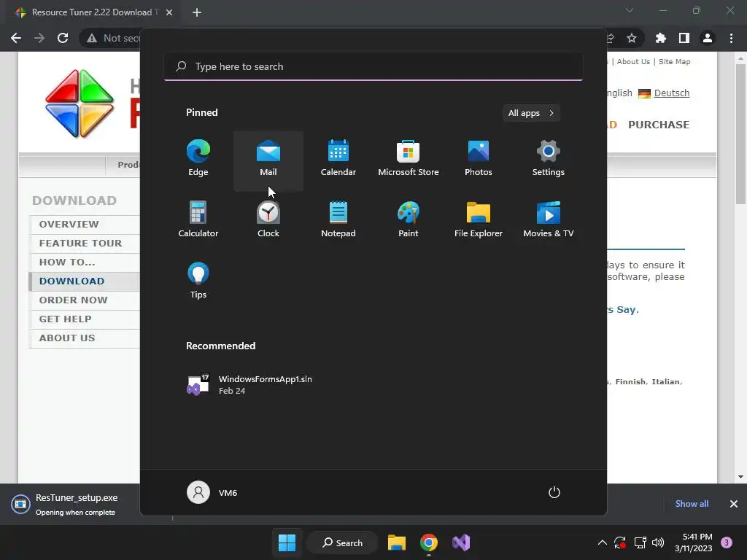
Task: Open the network icon in system tray
Action: tap(640, 542)
